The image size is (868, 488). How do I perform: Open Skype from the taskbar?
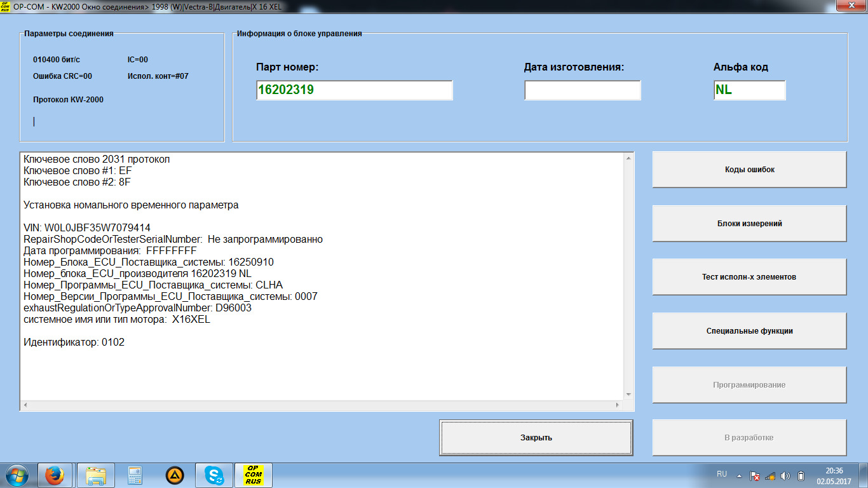click(x=214, y=475)
